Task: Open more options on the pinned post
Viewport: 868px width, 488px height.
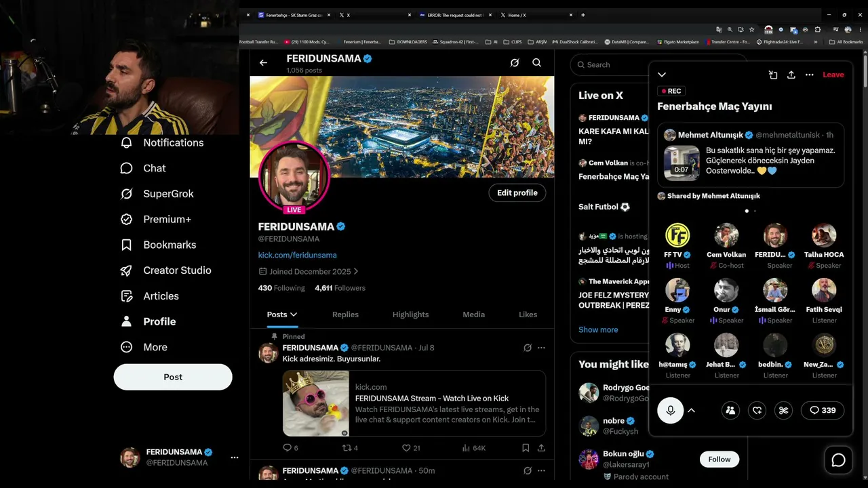Action: point(541,348)
